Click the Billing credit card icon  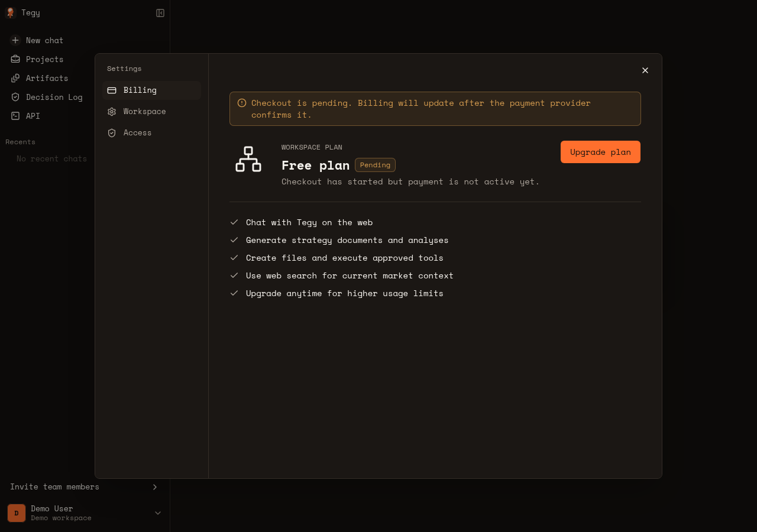112,90
